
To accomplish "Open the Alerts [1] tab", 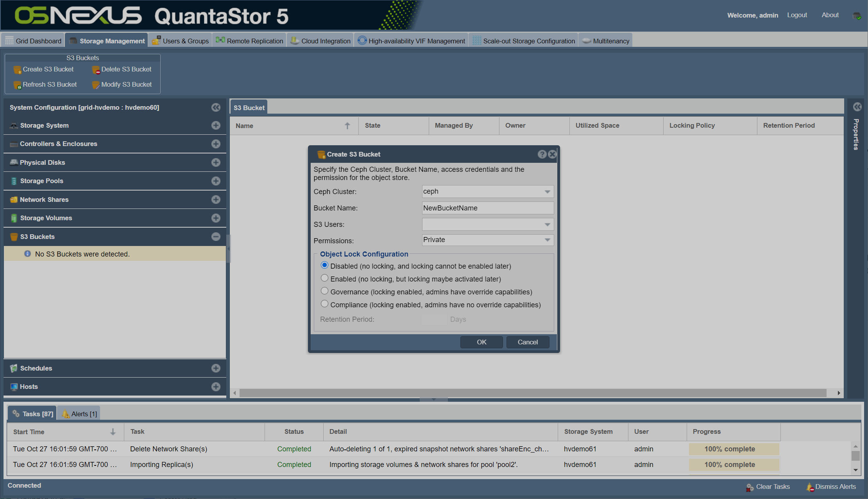I will (79, 414).
